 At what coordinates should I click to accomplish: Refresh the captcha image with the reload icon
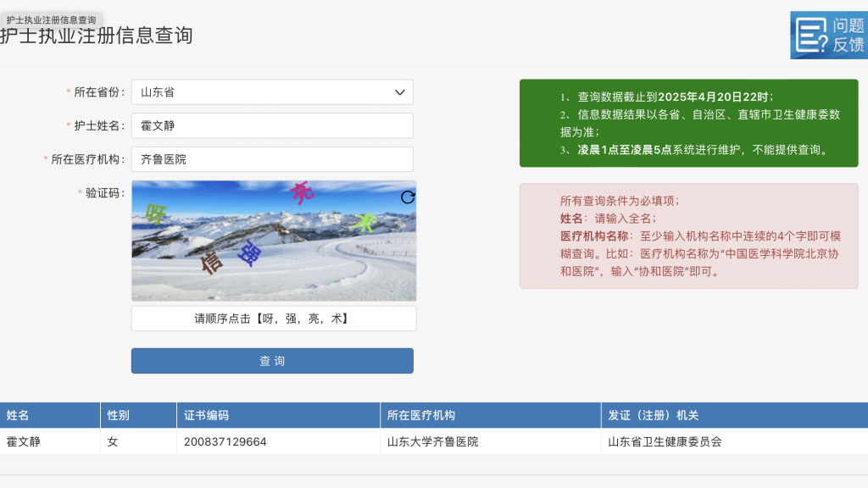point(408,197)
